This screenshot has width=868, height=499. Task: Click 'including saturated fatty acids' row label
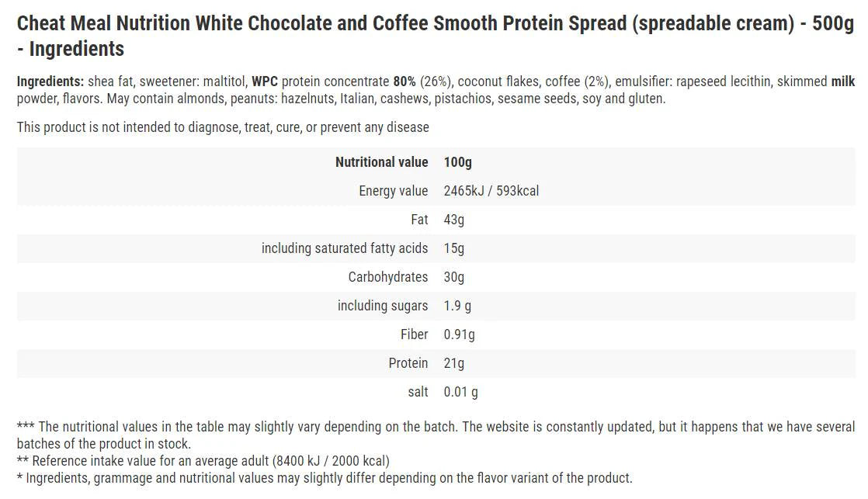coord(345,248)
